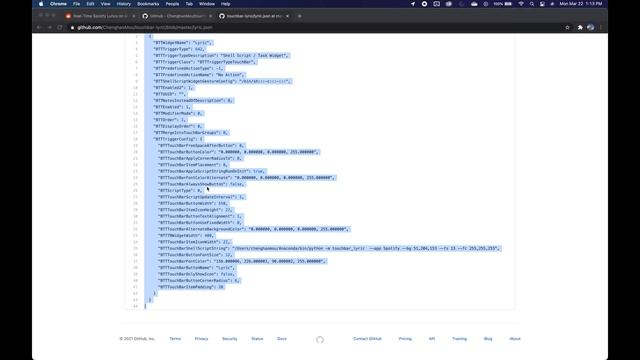
Task: Close the touchbar-lyric json tab
Action: point(287,16)
